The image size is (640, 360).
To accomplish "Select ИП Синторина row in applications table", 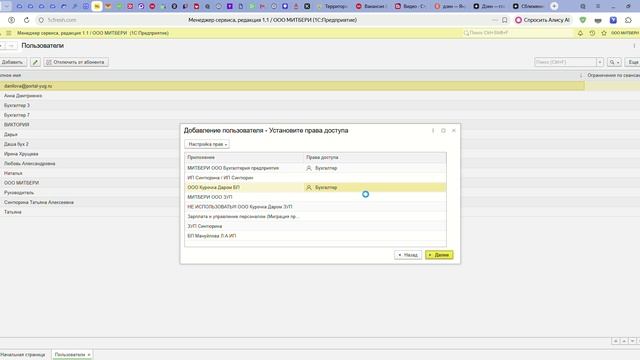I will [x=315, y=178].
